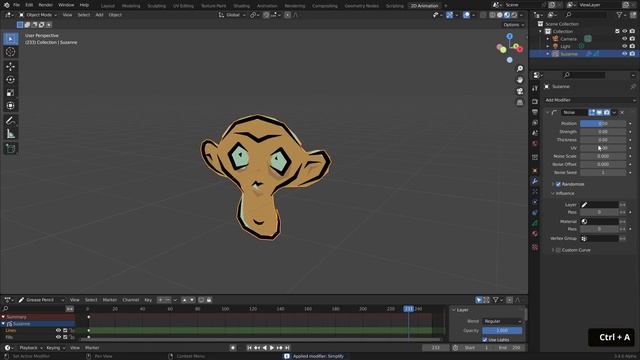Play the animation in reverse

[264, 348]
